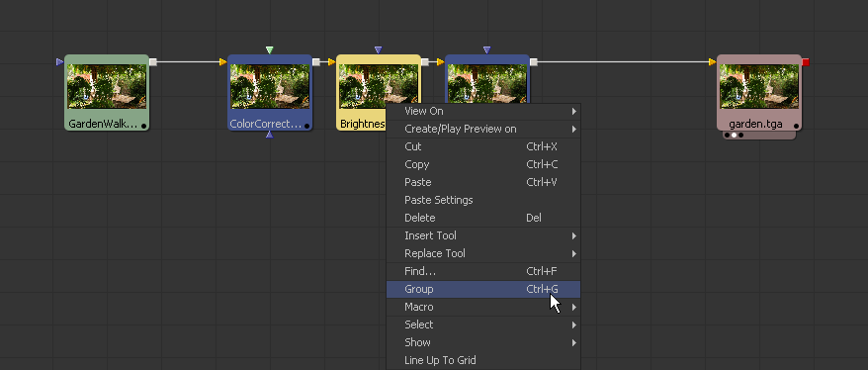Select the garden.tga saver node
The image size is (868, 370).
tap(759, 93)
